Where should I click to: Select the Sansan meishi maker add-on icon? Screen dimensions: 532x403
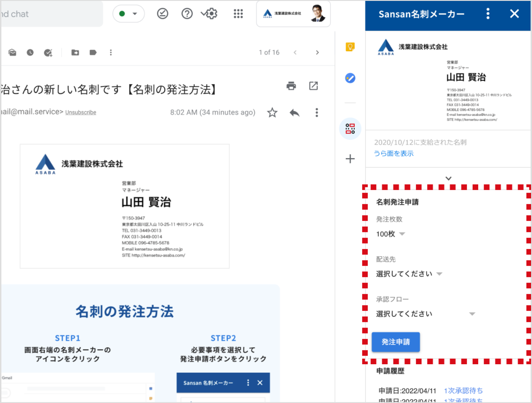[350, 129]
